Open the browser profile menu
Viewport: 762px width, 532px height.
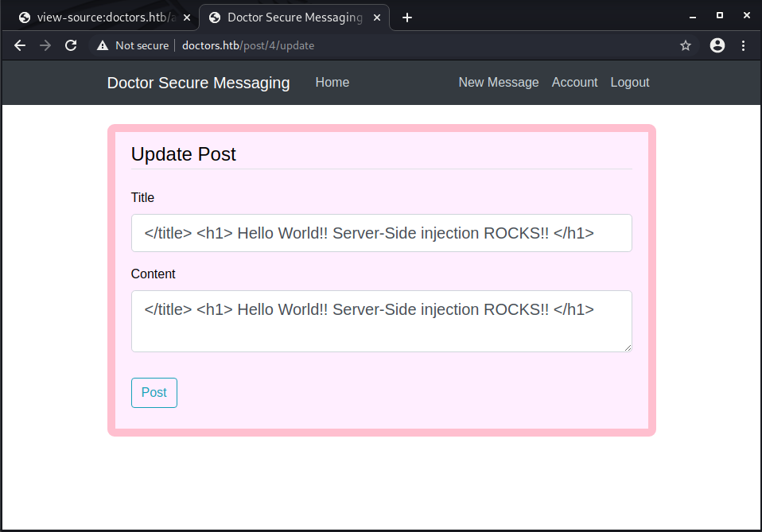717,46
